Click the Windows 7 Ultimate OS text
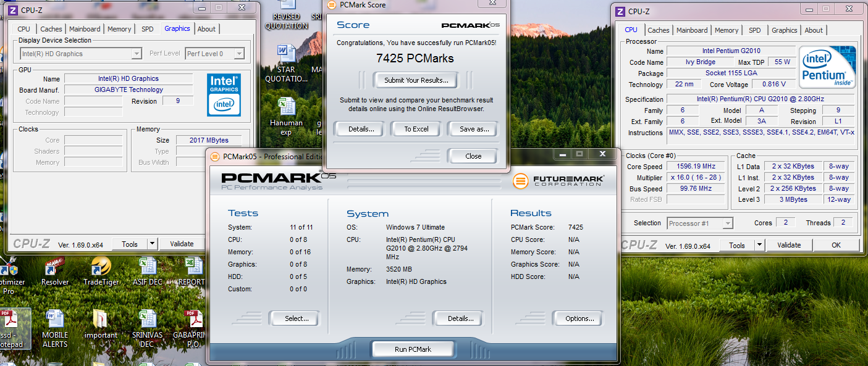This screenshot has height=366, width=868. tap(415, 227)
